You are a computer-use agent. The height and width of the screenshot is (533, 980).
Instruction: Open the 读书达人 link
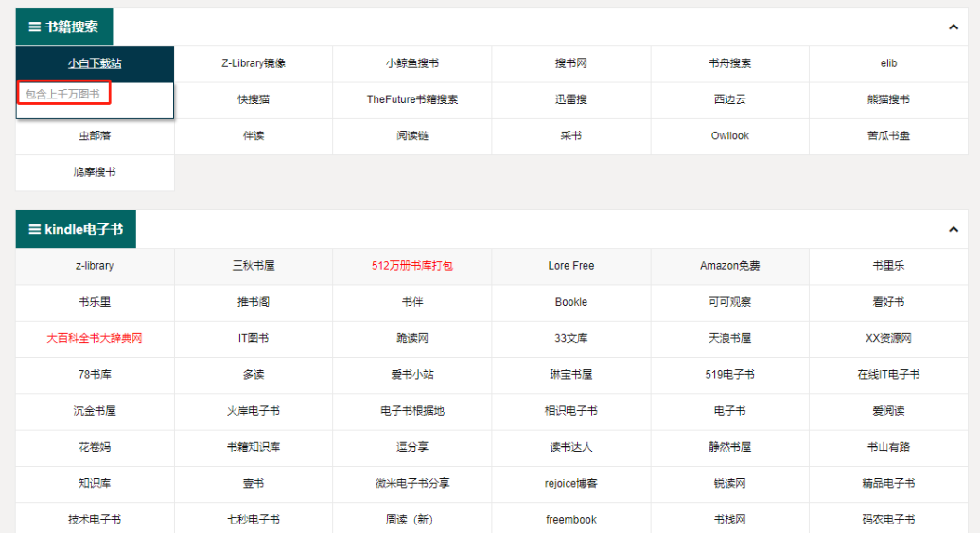click(571, 447)
